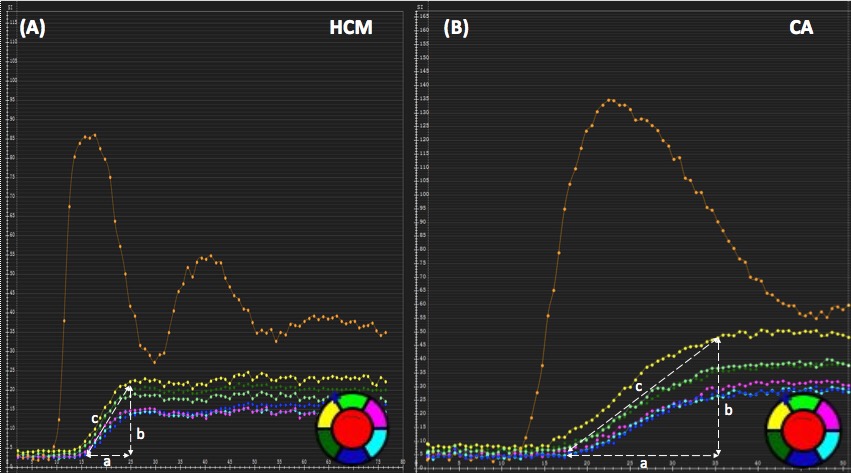Viewport: 851px width, 473px height.
Task: Click the CA panel title label
Action: pos(801,29)
